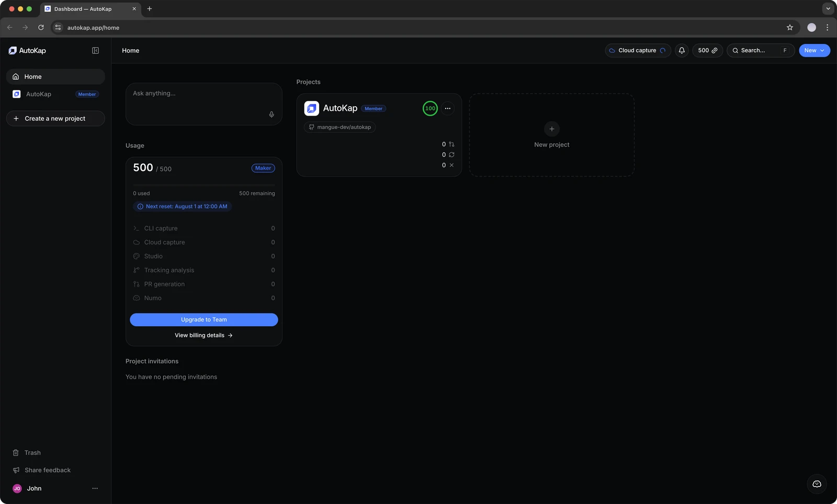
Task: Click the Maker plan badge
Action: [263, 168]
